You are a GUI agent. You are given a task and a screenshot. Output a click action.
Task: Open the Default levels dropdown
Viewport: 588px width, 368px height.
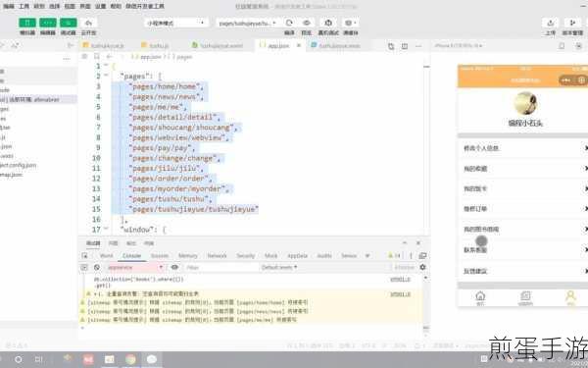pyautogui.click(x=279, y=267)
